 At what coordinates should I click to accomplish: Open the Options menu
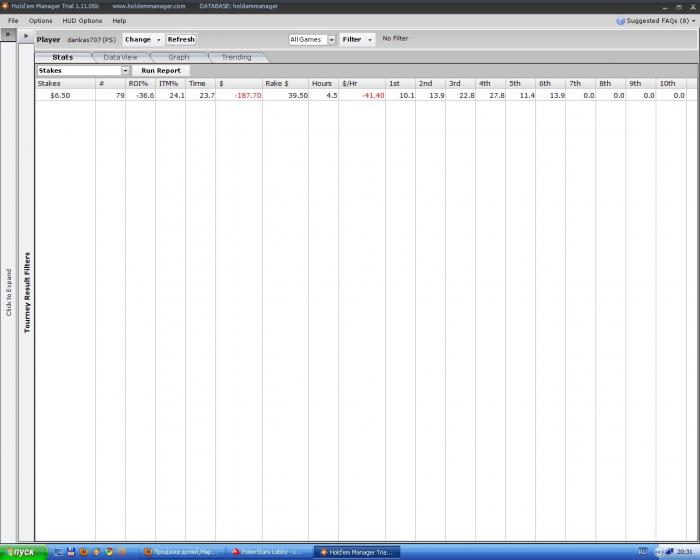click(x=40, y=21)
